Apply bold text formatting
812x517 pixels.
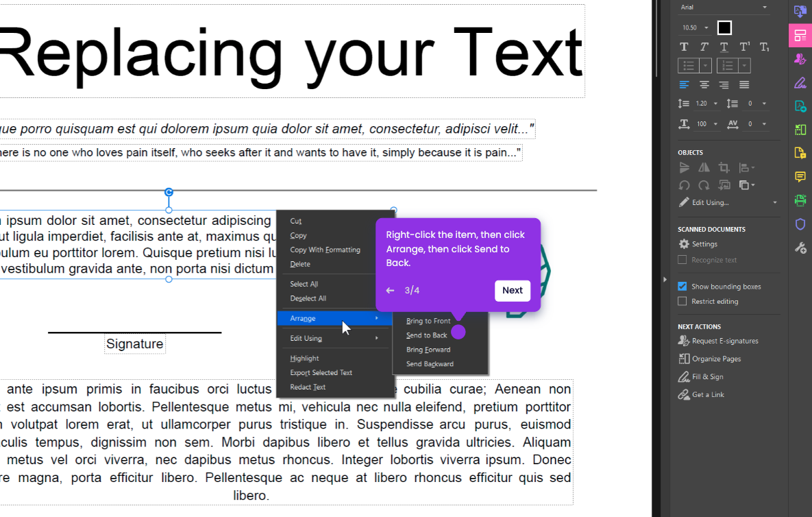[x=684, y=47]
